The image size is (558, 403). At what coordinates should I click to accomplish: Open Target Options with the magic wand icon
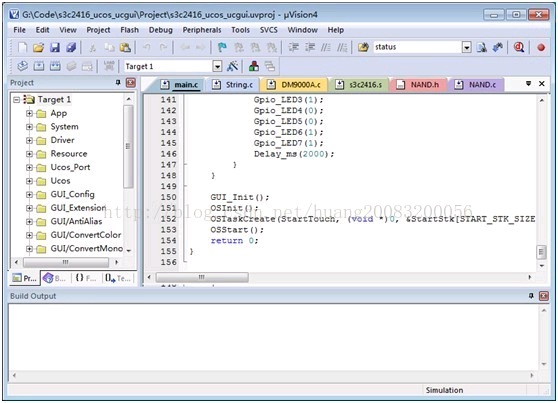(x=233, y=66)
